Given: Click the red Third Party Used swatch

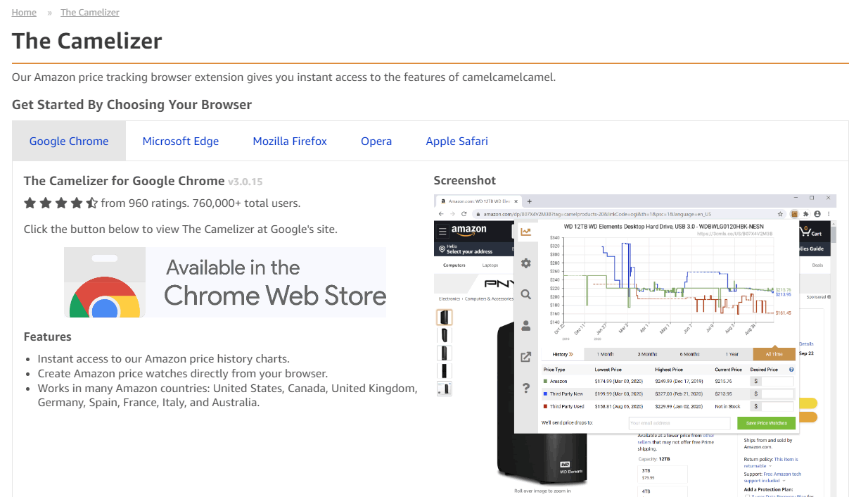Looking at the screenshot, I should (545, 406).
